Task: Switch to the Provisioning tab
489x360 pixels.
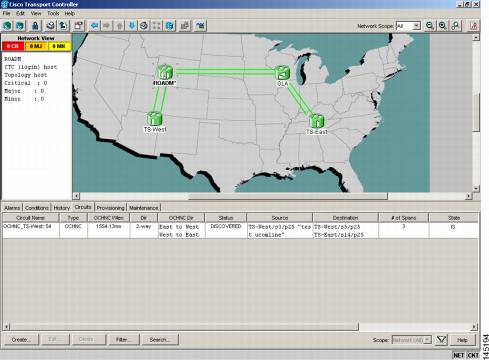Action: point(110,208)
